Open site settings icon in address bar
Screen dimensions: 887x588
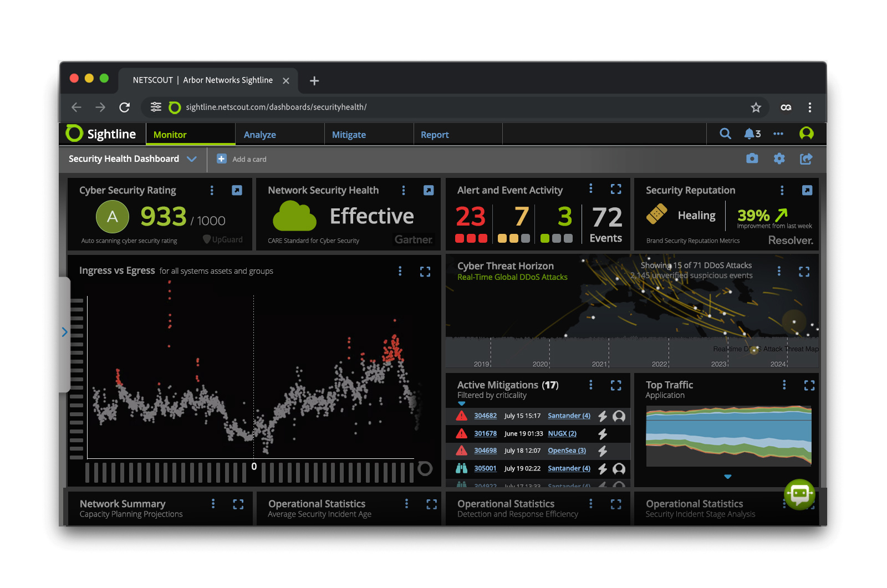pos(156,107)
